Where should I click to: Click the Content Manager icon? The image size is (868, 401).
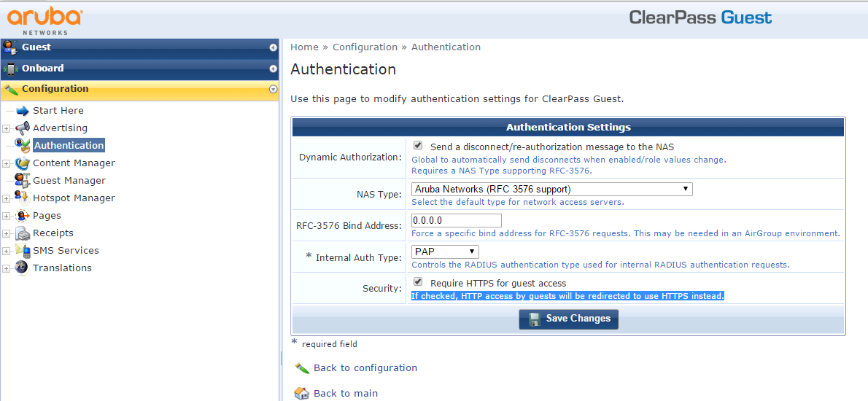[22, 163]
